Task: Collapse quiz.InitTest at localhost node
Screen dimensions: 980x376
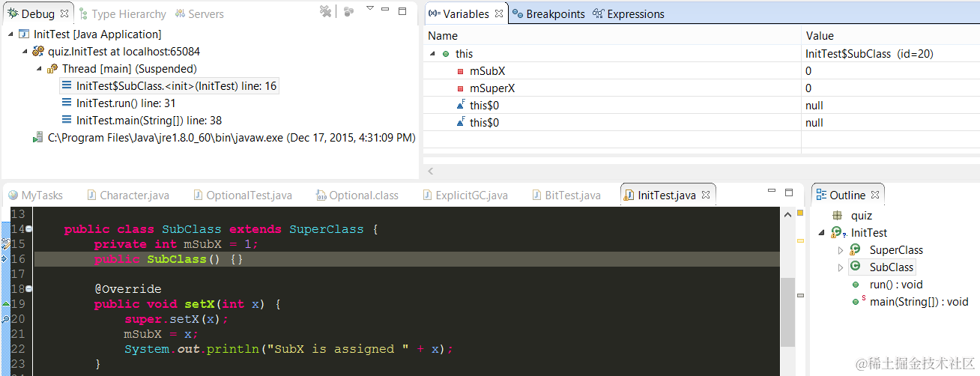Action: [x=25, y=52]
